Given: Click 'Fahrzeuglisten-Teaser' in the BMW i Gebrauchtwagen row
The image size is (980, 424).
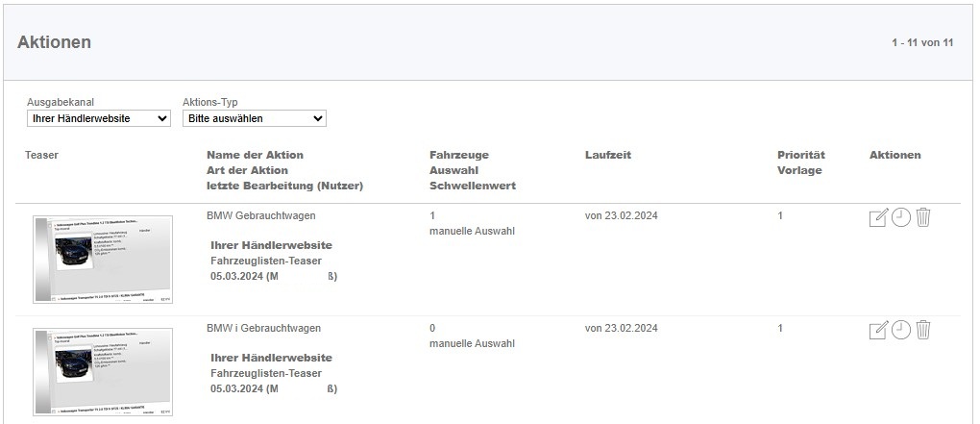Looking at the screenshot, I should pos(265,373).
